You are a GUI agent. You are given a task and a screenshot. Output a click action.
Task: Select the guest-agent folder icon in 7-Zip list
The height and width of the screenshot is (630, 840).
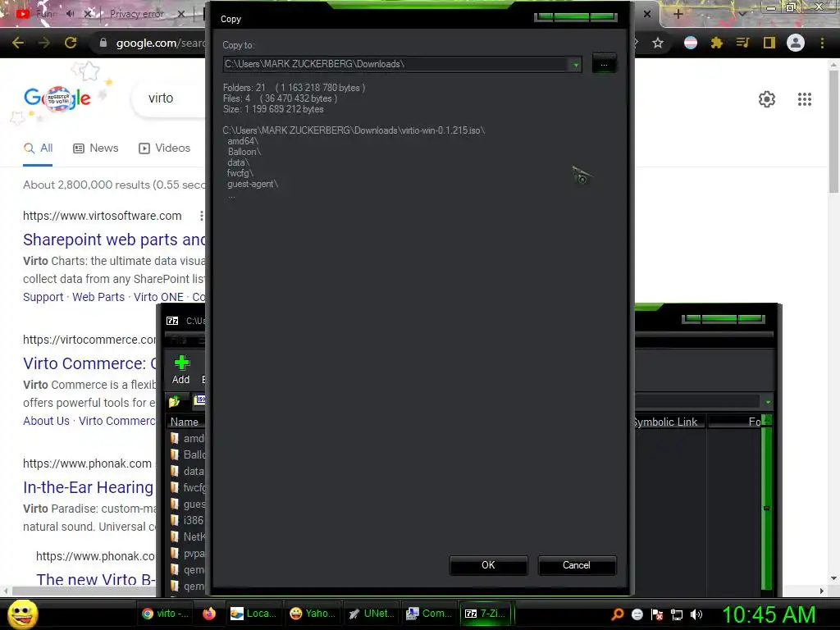(x=175, y=504)
